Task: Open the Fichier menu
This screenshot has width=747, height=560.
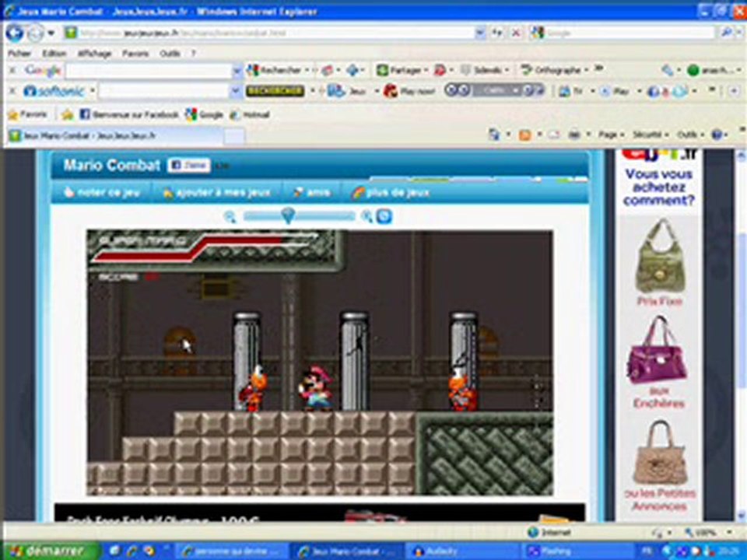Action: pyautogui.click(x=19, y=54)
